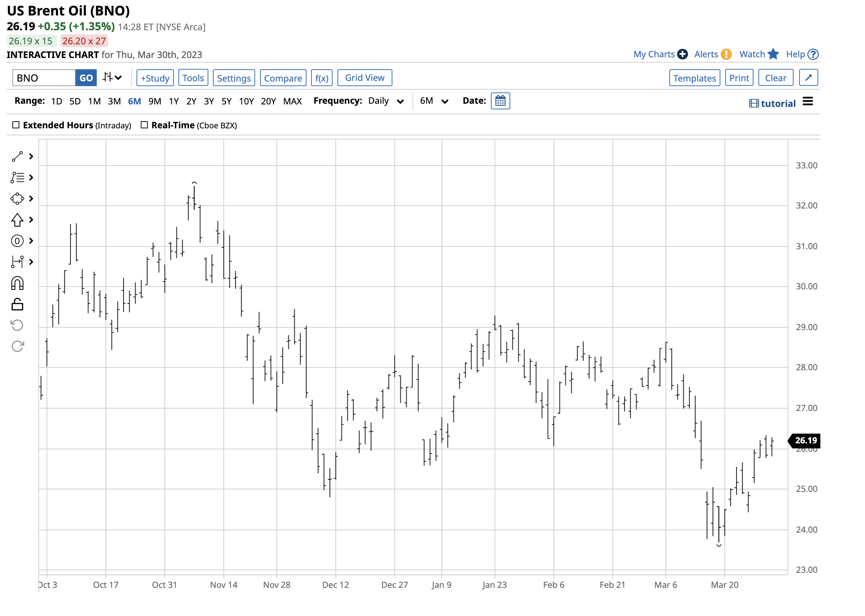The width and height of the screenshot is (865, 616).
Task: Enable the Extended Hours checkbox
Action: tap(16, 125)
